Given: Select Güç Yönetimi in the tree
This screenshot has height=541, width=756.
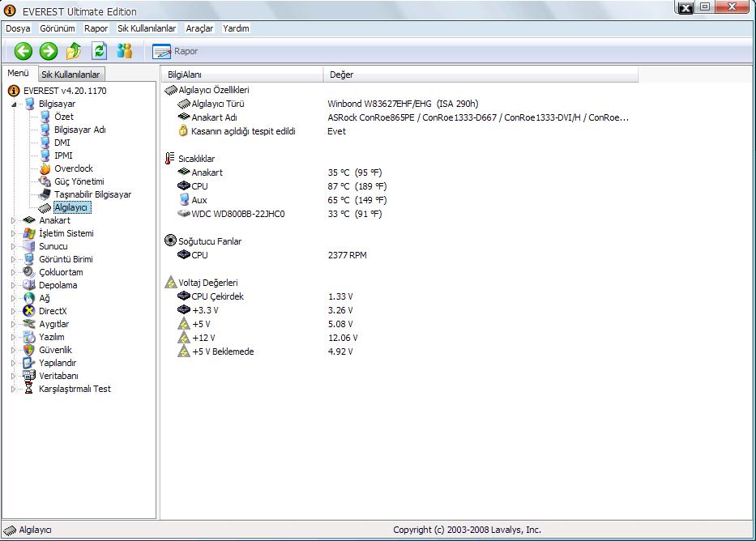Looking at the screenshot, I should point(79,181).
